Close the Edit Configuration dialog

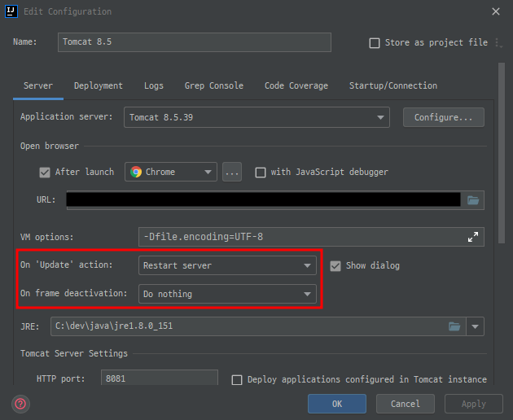tap(496, 11)
